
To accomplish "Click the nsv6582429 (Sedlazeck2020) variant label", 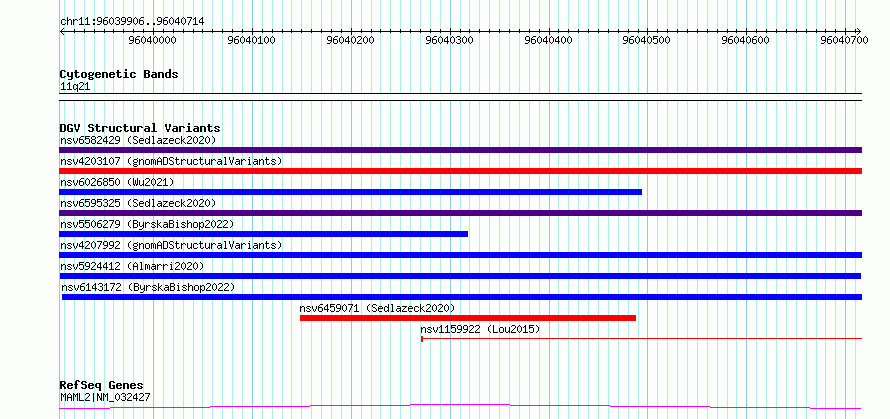I will coord(138,140).
